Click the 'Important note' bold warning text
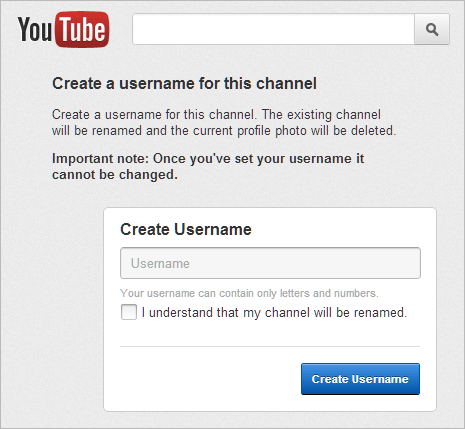Image resolution: width=465 pixels, height=429 pixels. click(x=208, y=166)
